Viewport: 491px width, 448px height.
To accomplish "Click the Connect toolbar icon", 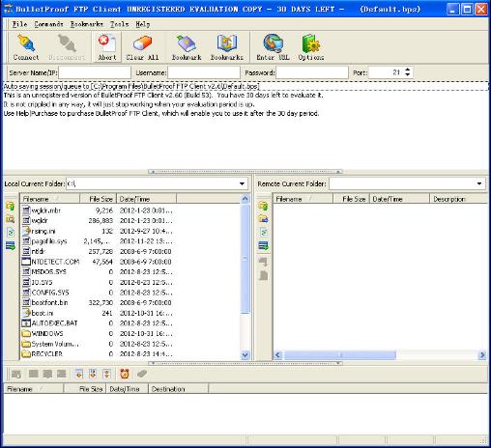I will point(26,47).
